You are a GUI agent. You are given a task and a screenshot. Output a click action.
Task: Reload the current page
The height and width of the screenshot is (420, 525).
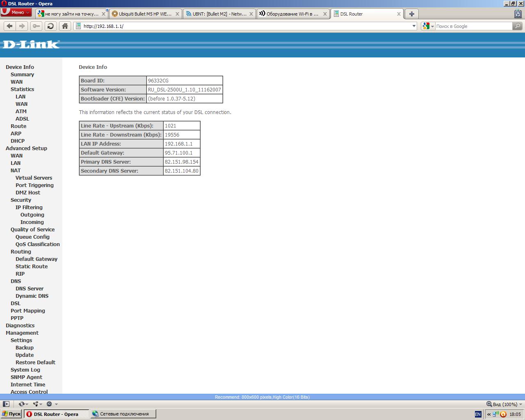(x=50, y=26)
